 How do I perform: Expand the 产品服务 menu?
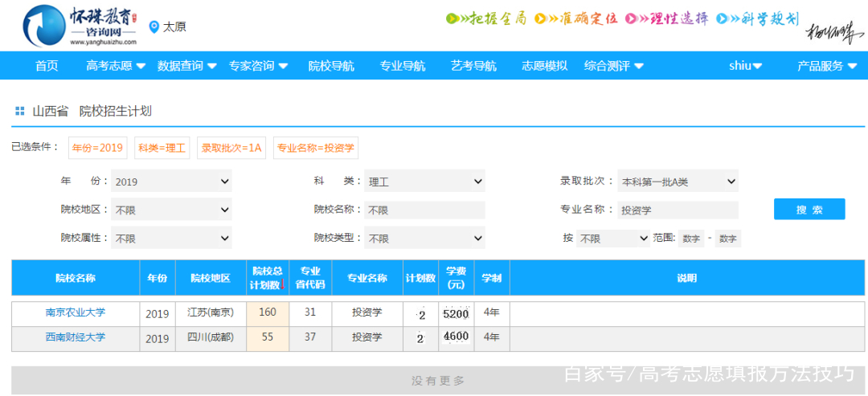pyautogui.click(x=827, y=66)
